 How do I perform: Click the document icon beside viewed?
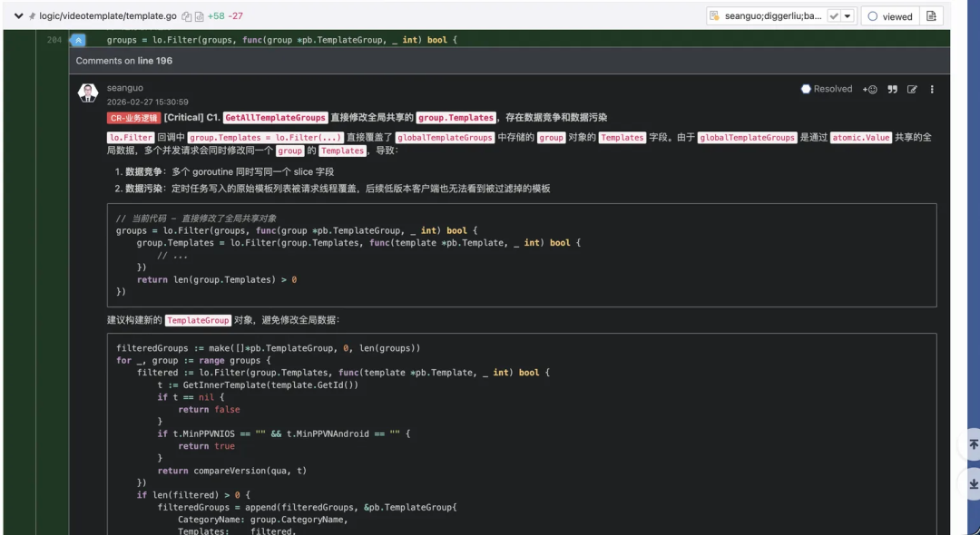point(931,15)
